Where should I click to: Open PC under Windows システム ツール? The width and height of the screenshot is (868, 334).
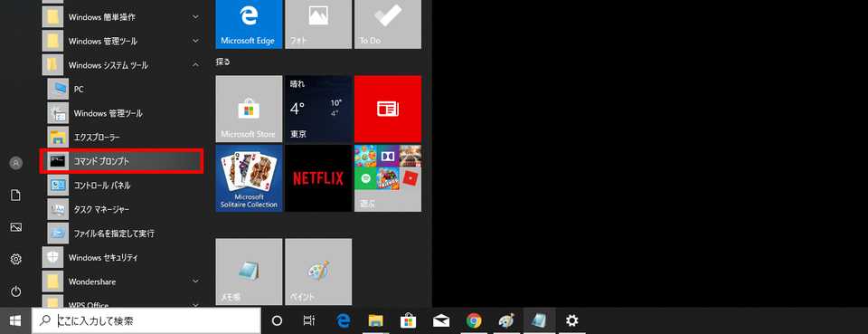click(122, 90)
